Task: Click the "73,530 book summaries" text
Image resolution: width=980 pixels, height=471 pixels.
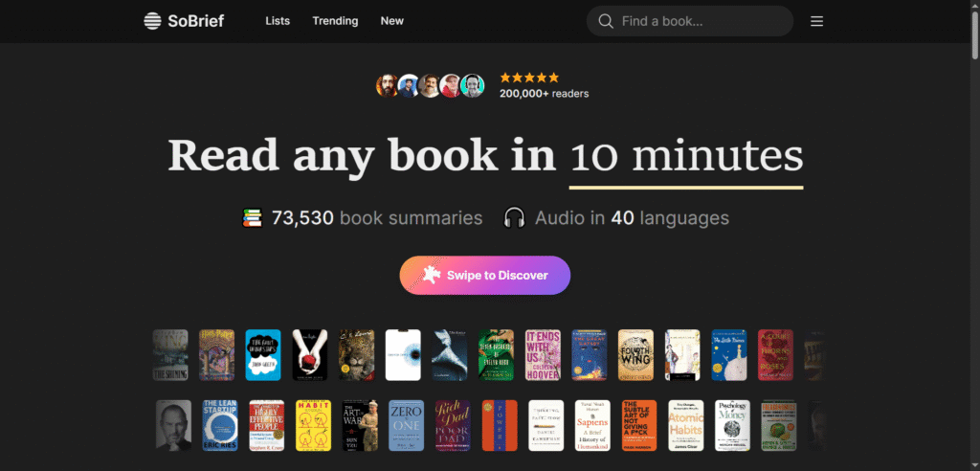Action: [x=377, y=218]
